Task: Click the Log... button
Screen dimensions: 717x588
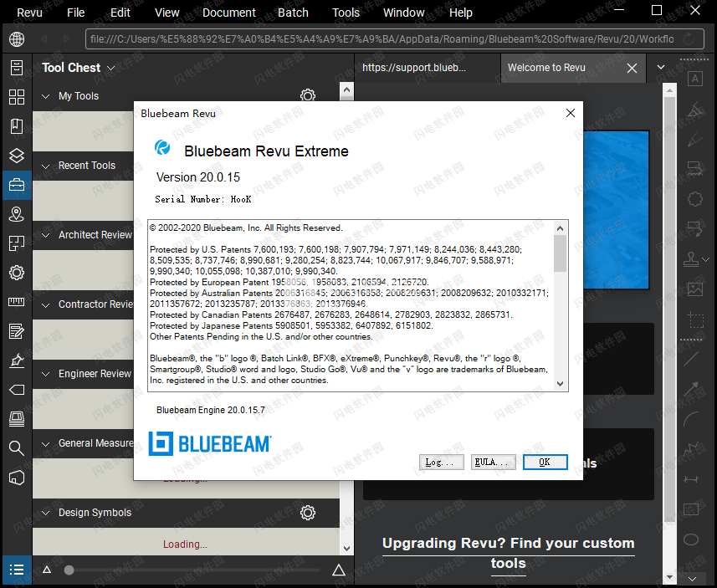Action: [441, 462]
